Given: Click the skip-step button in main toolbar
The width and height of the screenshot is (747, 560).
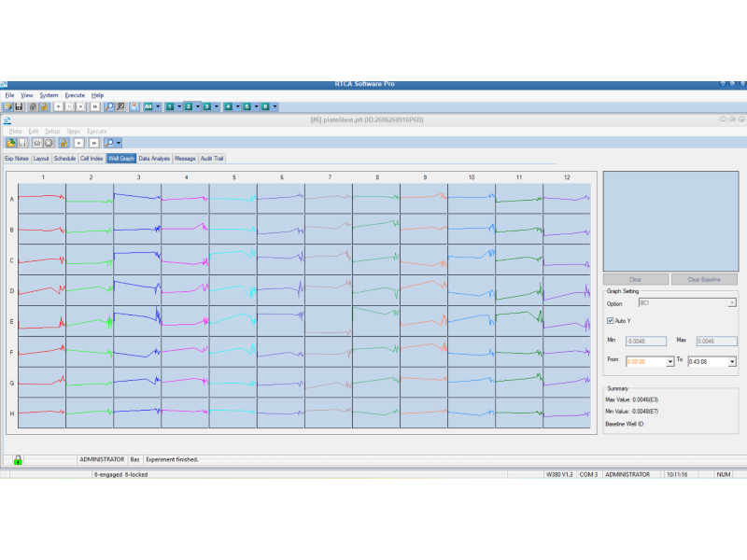Looking at the screenshot, I should point(95,106).
